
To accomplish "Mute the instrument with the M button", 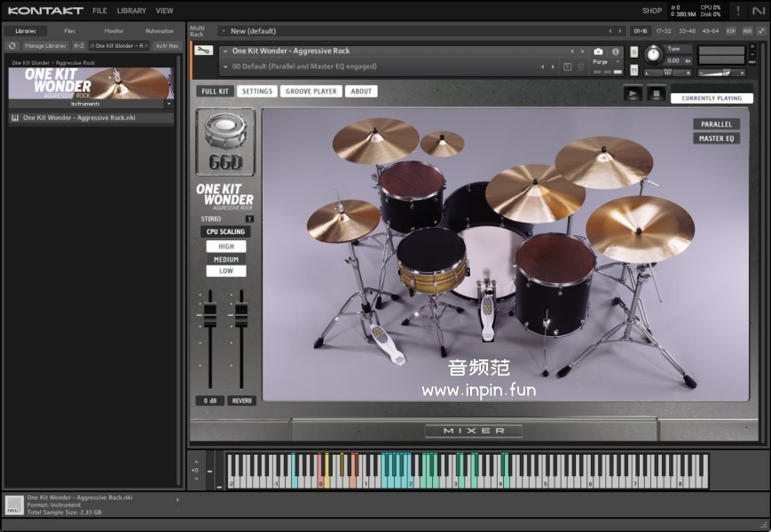I will point(633,70).
